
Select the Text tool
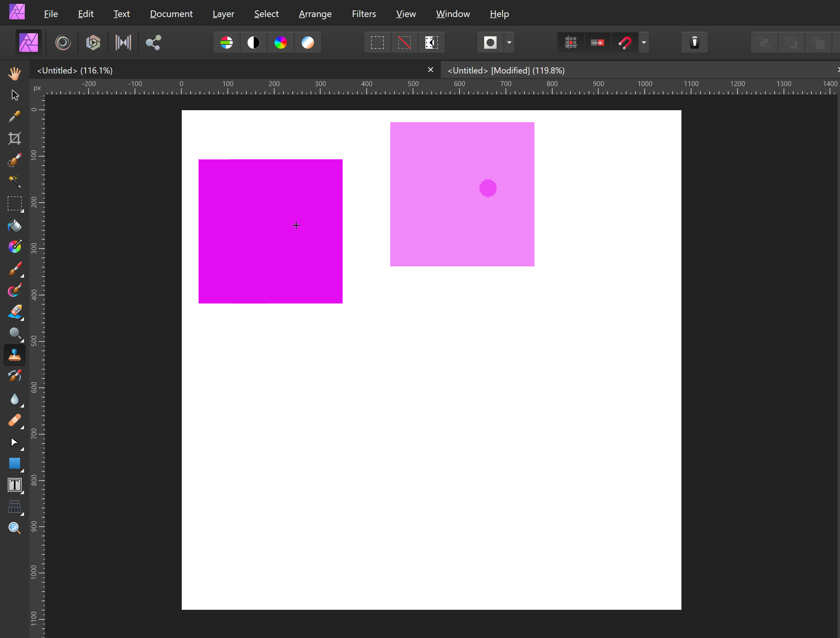click(15, 485)
